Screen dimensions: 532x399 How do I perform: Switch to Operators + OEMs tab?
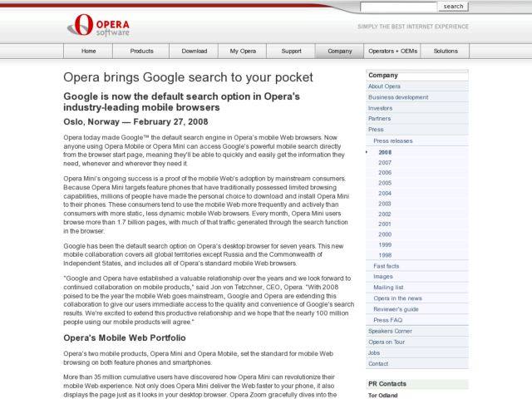(x=392, y=51)
